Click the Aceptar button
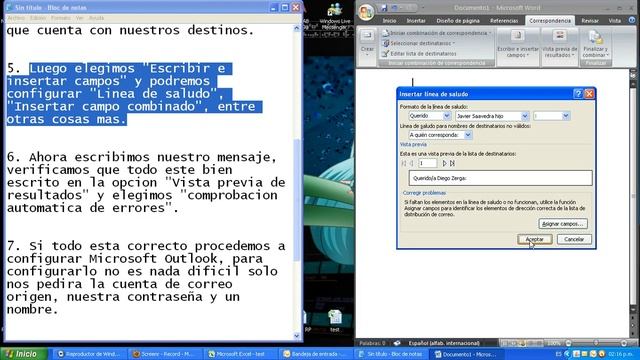The image size is (640, 360). 535,239
